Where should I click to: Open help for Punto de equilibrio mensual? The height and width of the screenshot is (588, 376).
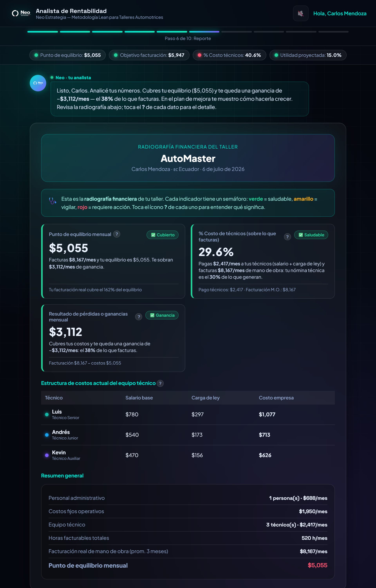pos(117,234)
